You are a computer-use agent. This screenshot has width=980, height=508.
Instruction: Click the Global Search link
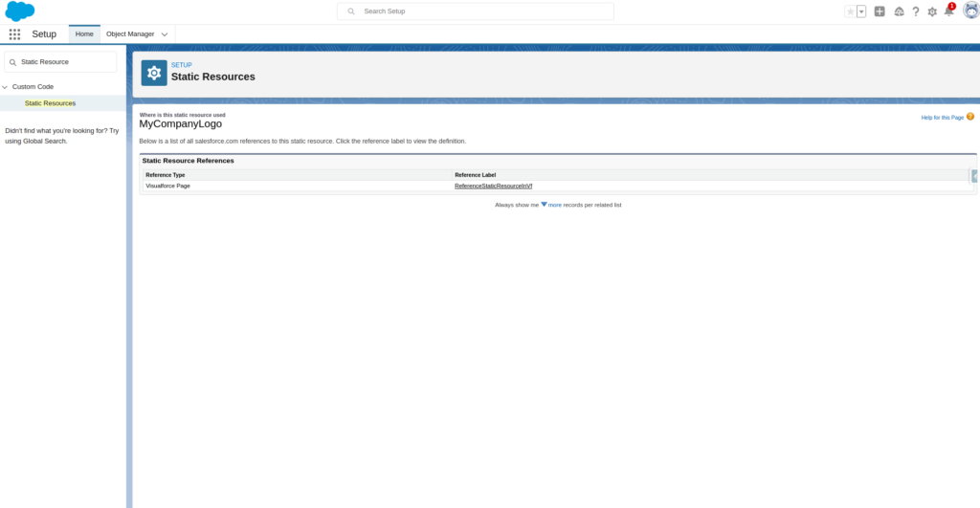pos(44,141)
